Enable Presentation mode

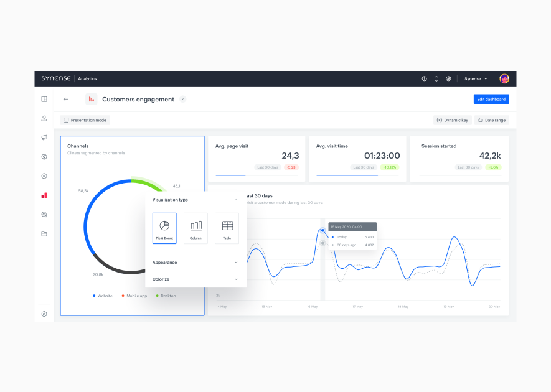point(85,120)
